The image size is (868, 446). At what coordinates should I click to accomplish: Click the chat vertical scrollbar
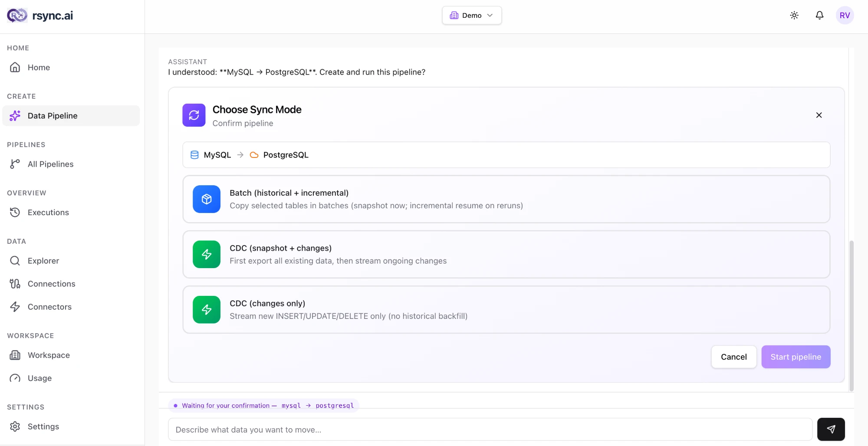[851, 315]
